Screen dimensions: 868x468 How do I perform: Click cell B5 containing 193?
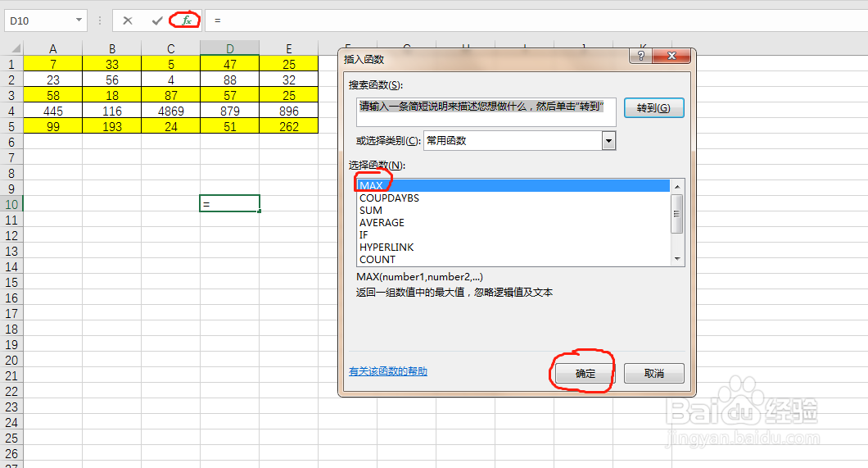point(112,125)
